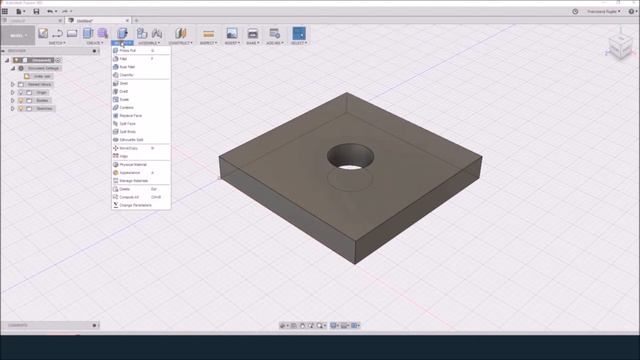Choose Physical Material from Modify menu

coord(141,164)
